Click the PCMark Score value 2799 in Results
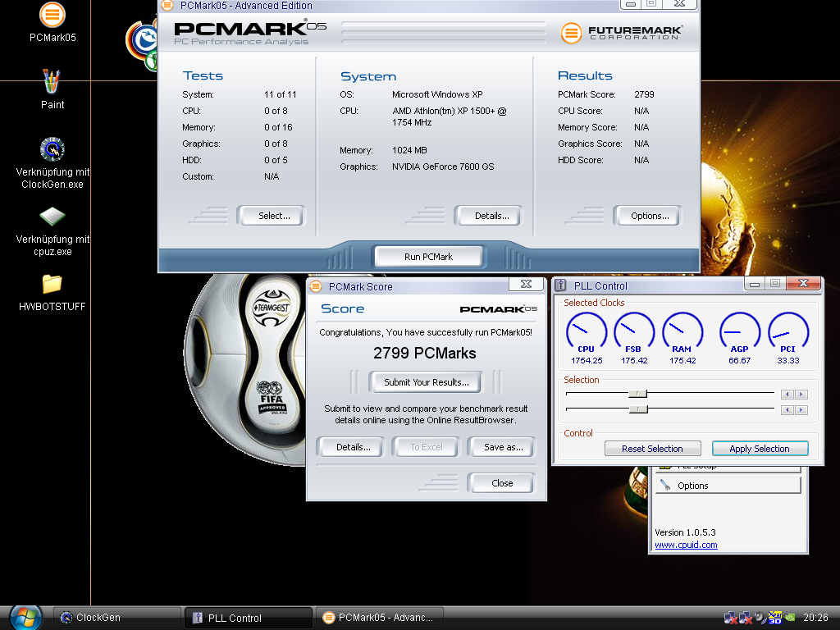 (644, 94)
